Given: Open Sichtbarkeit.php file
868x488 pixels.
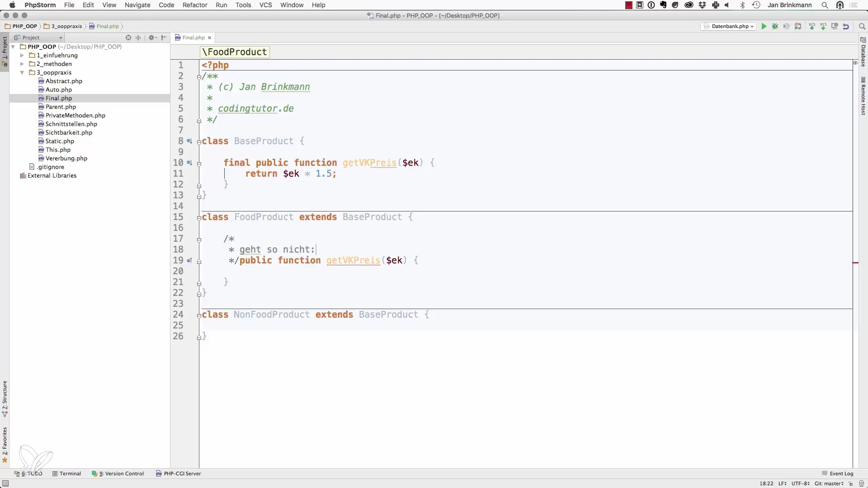Looking at the screenshot, I should [65, 132].
